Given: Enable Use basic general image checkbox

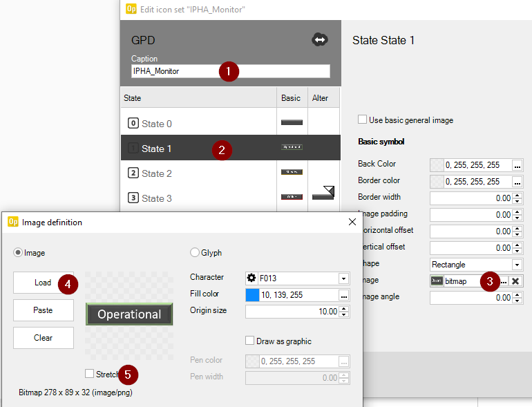Looking at the screenshot, I should 363,120.
